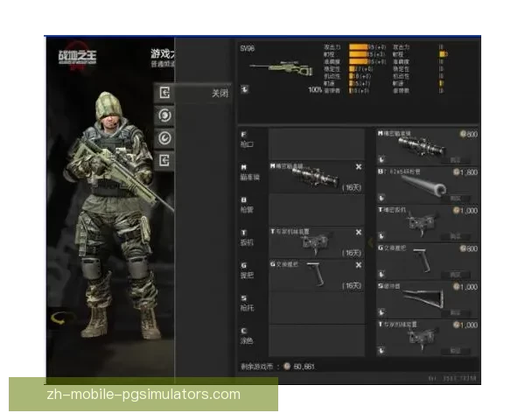Screen dimensions: 525x420
Task: Click the game logo at top left
Action: pyautogui.click(x=72, y=63)
